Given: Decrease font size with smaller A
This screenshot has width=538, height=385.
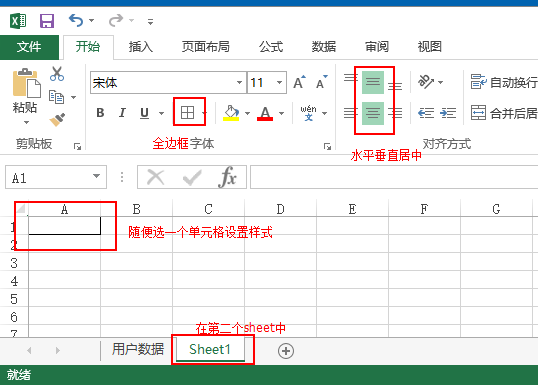Looking at the screenshot, I should pyautogui.click(x=322, y=82).
